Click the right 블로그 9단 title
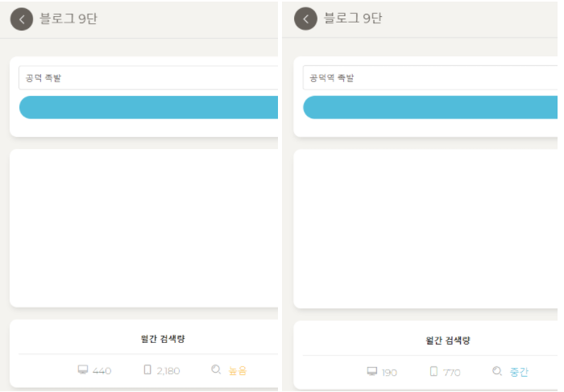 [x=353, y=18]
